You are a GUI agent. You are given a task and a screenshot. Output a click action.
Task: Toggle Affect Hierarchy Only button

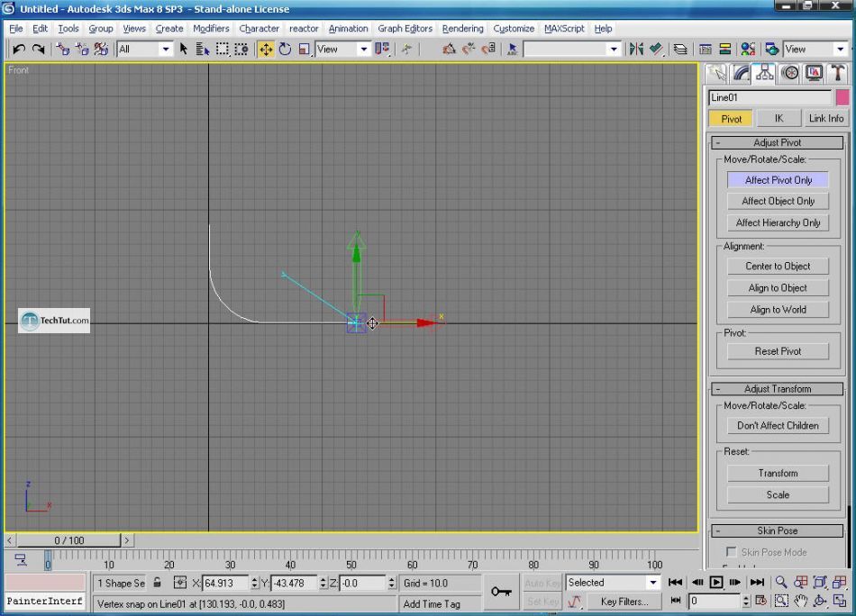[x=778, y=222]
